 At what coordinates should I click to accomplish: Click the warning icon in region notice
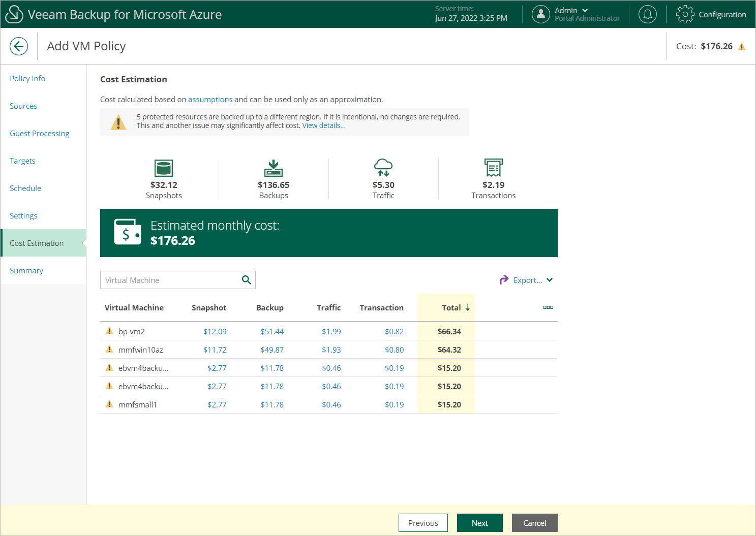pos(118,122)
